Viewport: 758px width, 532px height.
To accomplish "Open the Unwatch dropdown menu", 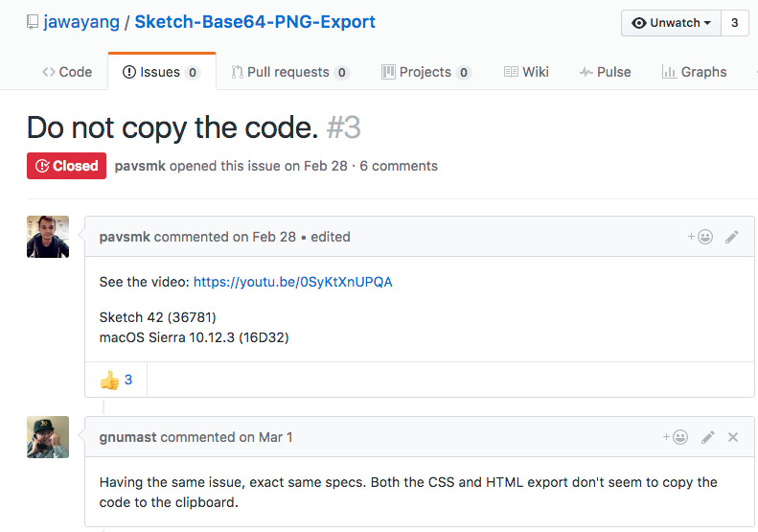I will pos(672,23).
